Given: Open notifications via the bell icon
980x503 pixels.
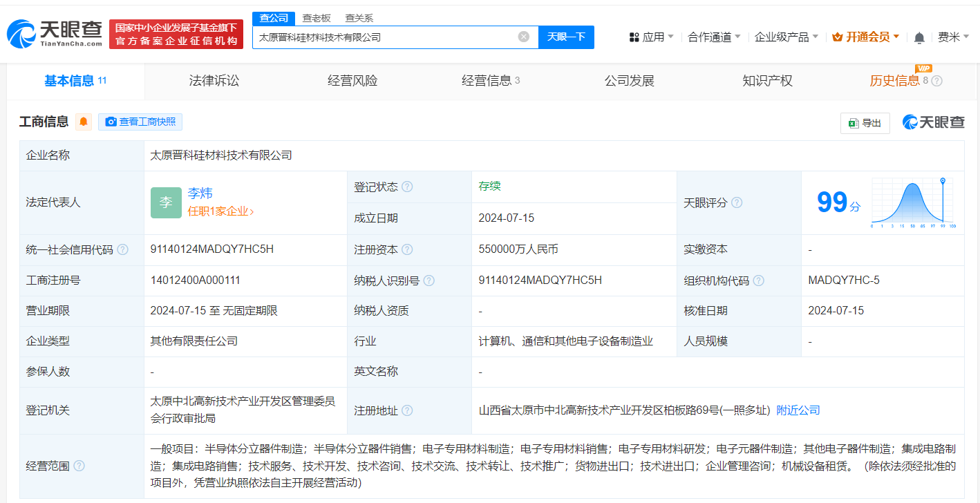Looking at the screenshot, I should coord(920,37).
